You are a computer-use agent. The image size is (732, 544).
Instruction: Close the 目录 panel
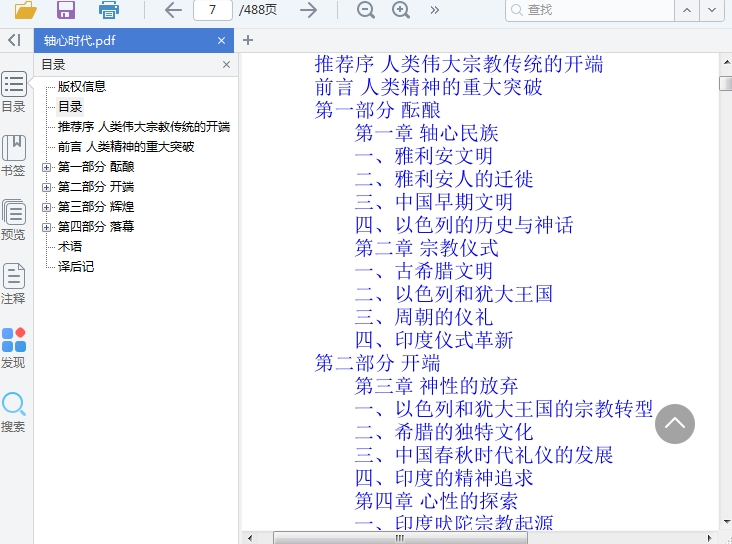[x=226, y=64]
